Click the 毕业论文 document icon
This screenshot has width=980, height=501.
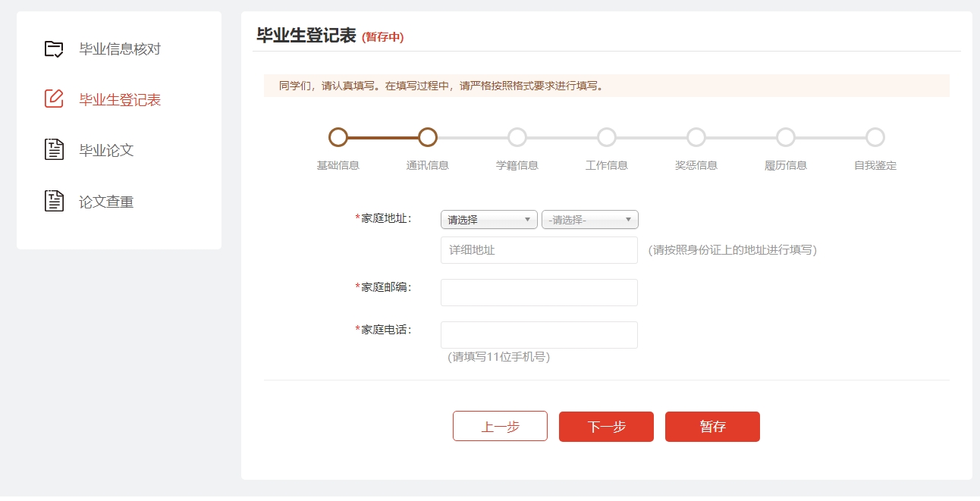(54, 150)
